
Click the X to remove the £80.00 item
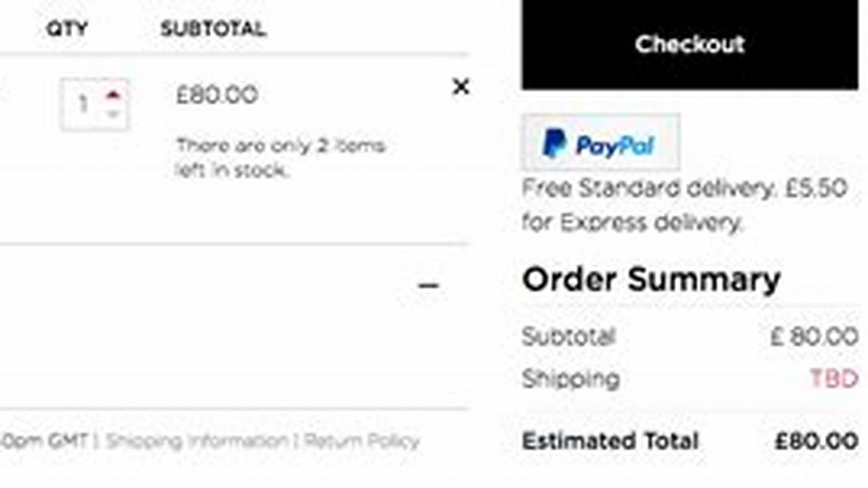[461, 88]
